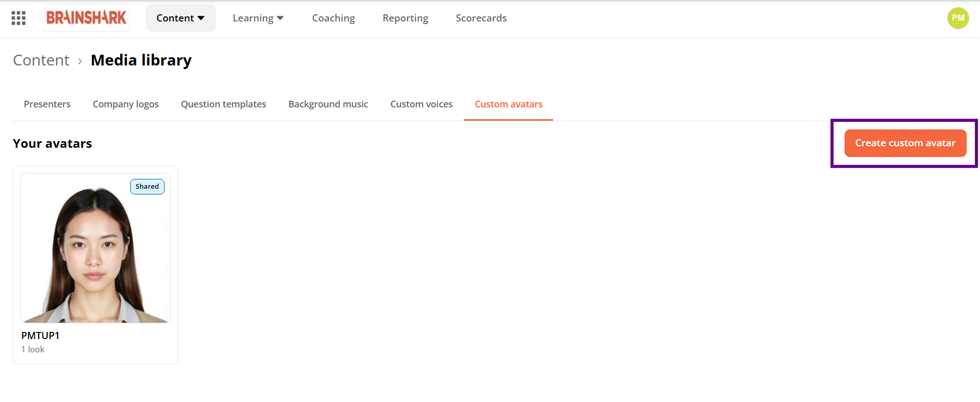Expand the Content dropdown menu

(x=180, y=18)
